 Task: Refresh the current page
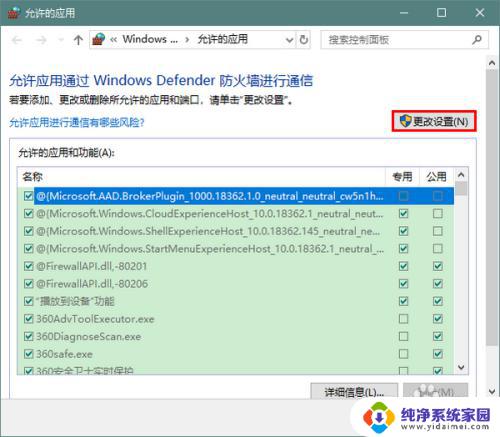[x=304, y=40]
